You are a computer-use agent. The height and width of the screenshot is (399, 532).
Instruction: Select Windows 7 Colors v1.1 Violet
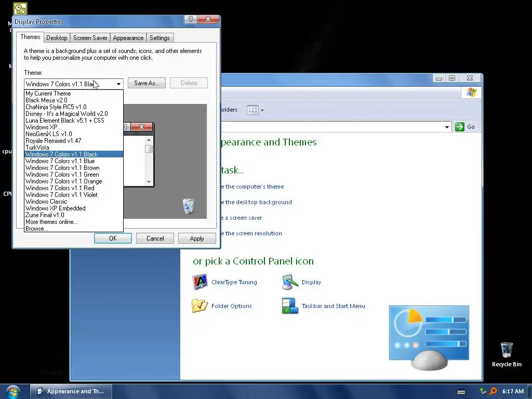pyautogui.click(x=74, y=195)
